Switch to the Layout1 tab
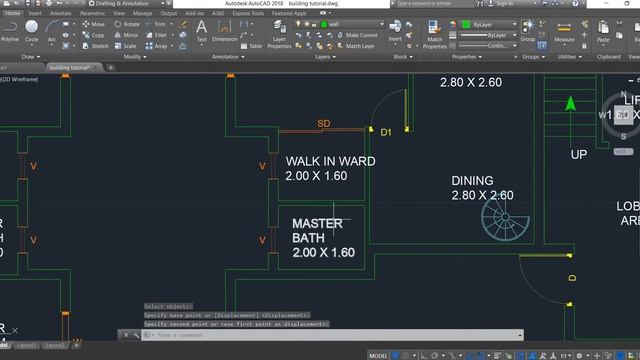Screen dimensions: 640x360 (27, 346)
